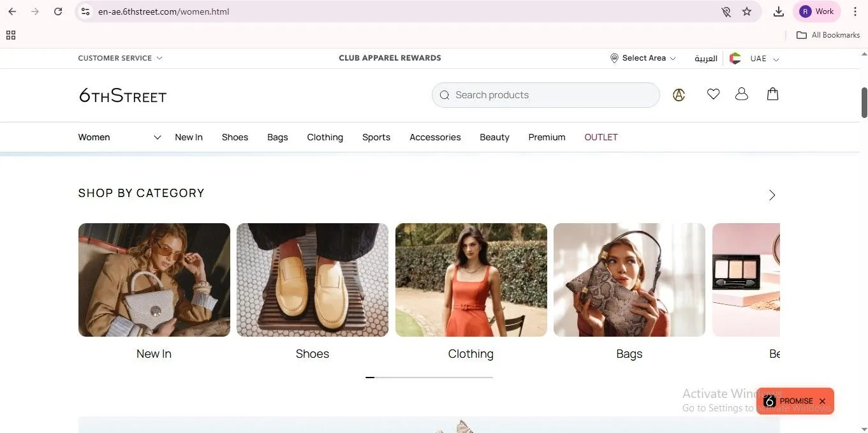Click New In category label
868x433 pixels.
pyautogui.click(x=154, y=354)
